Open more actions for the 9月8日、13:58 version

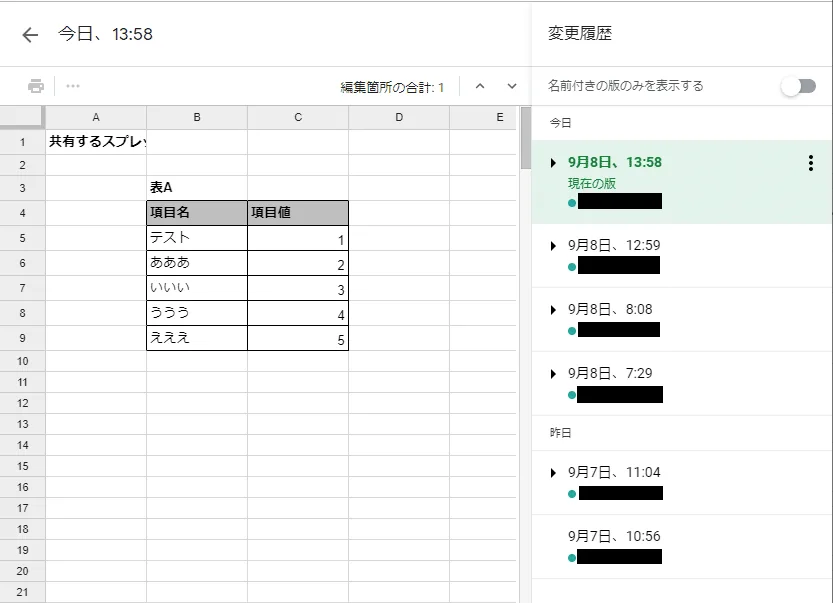coord(811,163)
